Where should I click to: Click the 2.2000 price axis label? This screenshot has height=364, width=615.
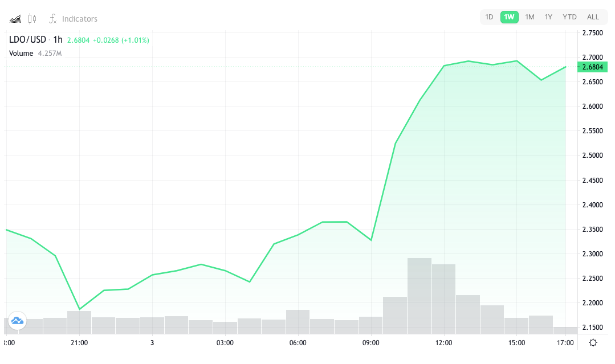(x=593, y=303)
